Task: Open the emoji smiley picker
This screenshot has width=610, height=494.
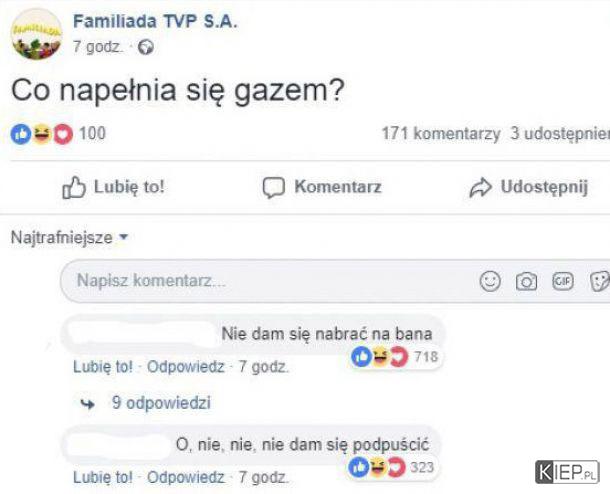Action: pos(490,281)
